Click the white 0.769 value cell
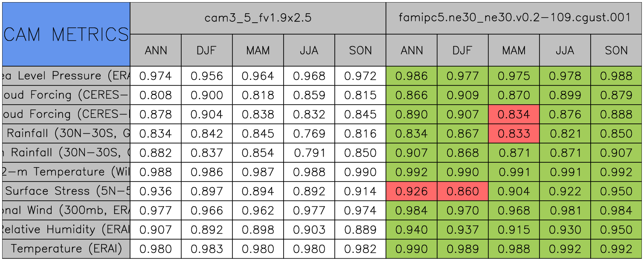 [x=309, y=133]
